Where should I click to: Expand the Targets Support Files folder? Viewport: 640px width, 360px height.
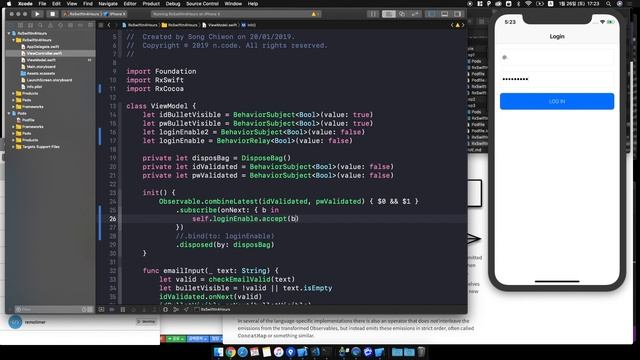click(x=13, y=147)
